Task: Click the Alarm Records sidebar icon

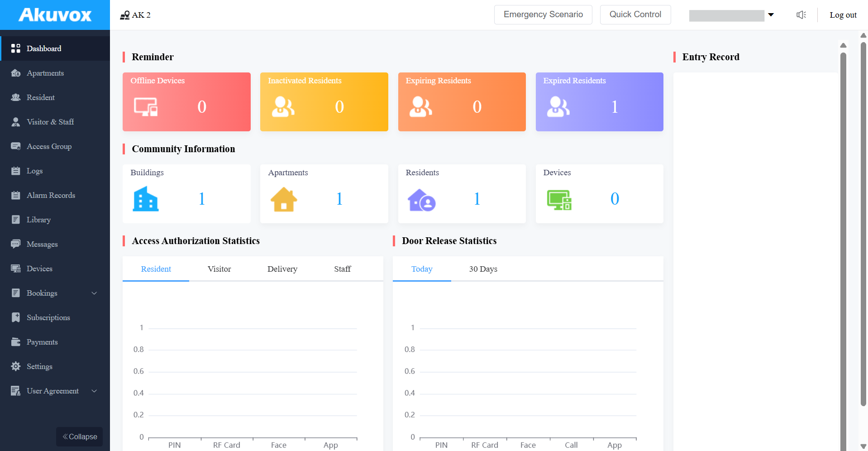Action: click(16, 195)
